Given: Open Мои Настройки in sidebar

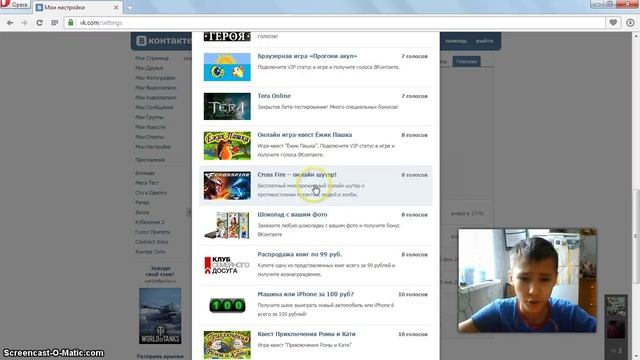Looking at the screenshot, I should click(x=153, y=147).
